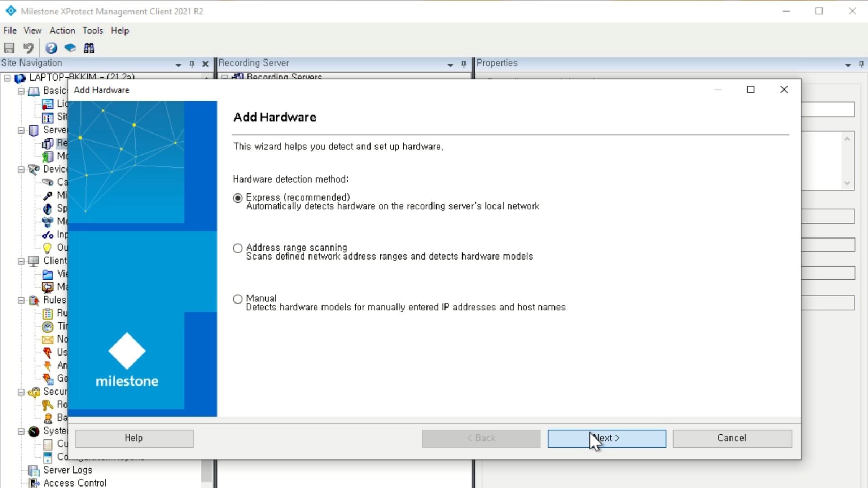Click the top Properties input field
Image resolution: width=868 pixels, height=488 pixels.
click(x=828, y=109)
